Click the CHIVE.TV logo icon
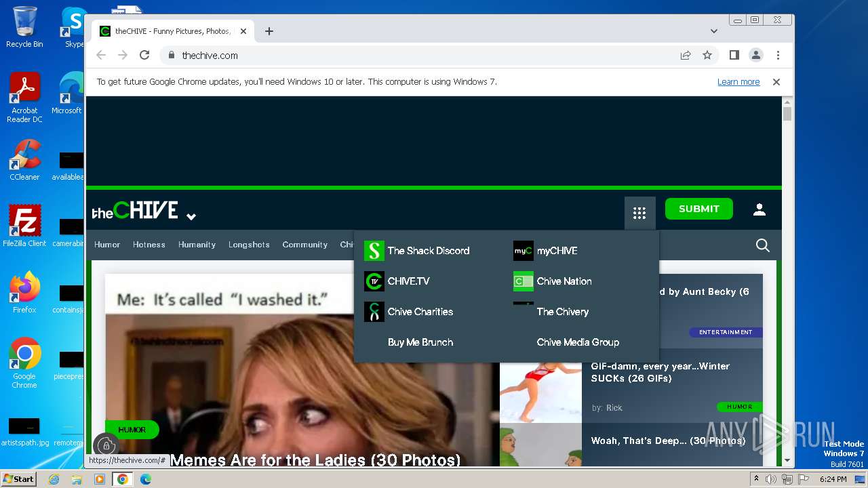The height and width of the screenshot is (488, 868). click(x=374, y=281)
